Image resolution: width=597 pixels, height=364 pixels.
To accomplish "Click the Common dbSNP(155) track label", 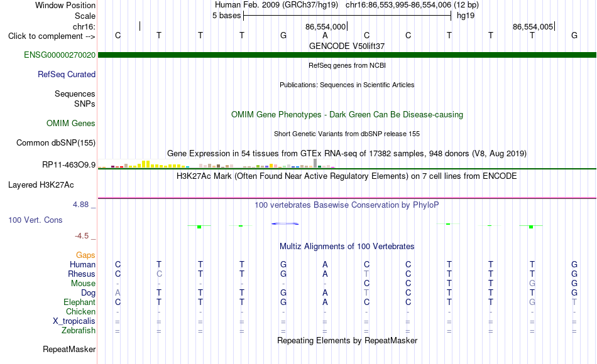I will coord(55,142).
